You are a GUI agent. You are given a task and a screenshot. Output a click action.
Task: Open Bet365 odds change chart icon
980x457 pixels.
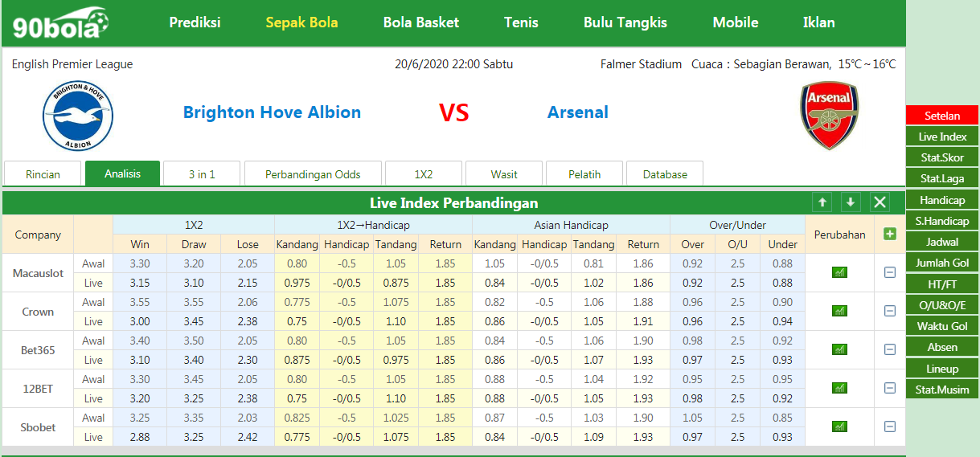(839, 349)
